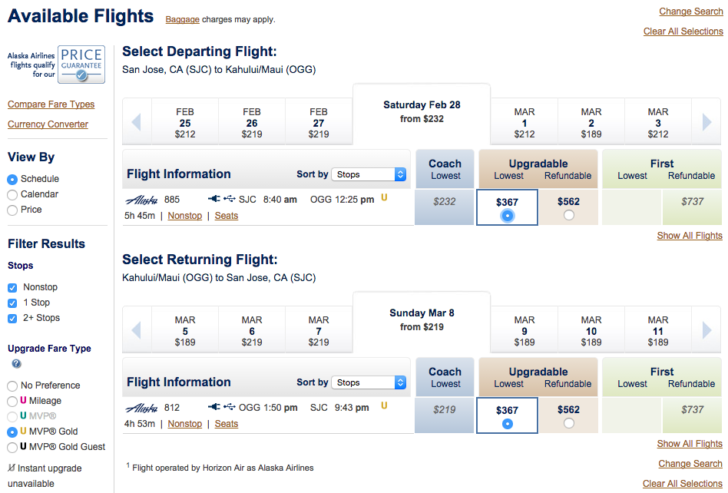Show later returning dates arrow
Viewport: 728px width, 493px height.
pos(707,331)
